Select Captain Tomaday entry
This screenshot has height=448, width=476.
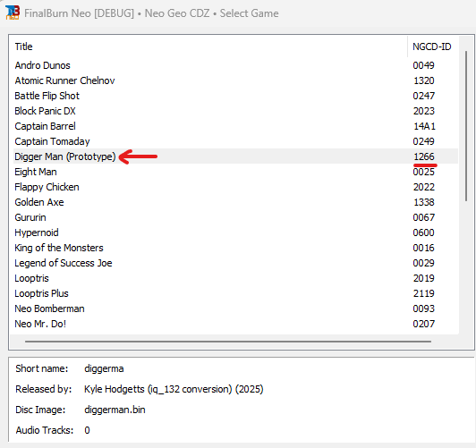(x=235, y=141)
